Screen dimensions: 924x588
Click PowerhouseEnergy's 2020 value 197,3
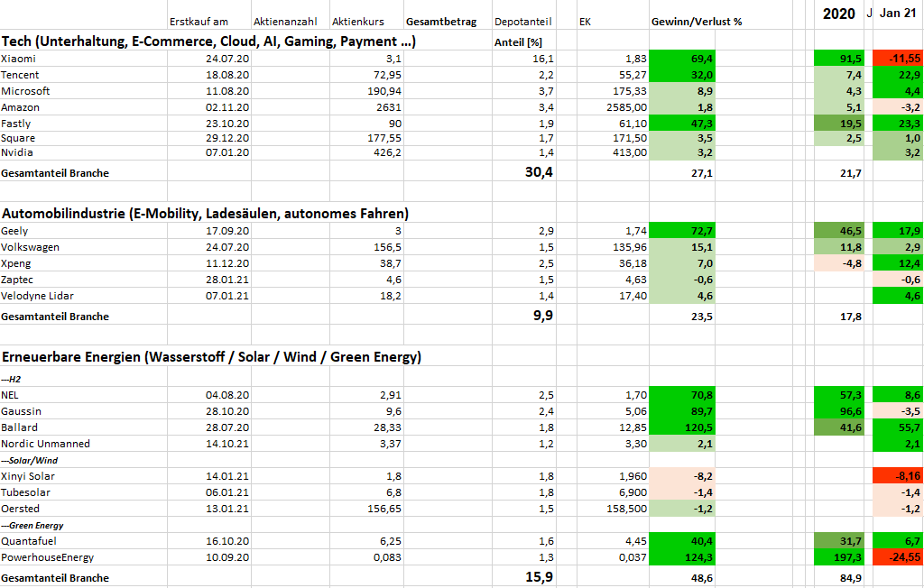[839, 557]
